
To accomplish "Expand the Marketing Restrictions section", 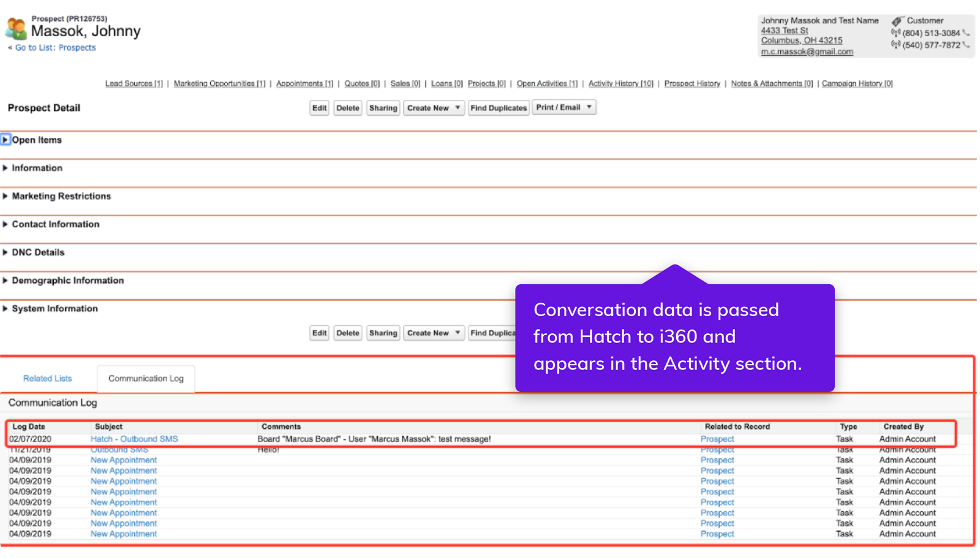I will pyautogui.click(x=6, y=196).
